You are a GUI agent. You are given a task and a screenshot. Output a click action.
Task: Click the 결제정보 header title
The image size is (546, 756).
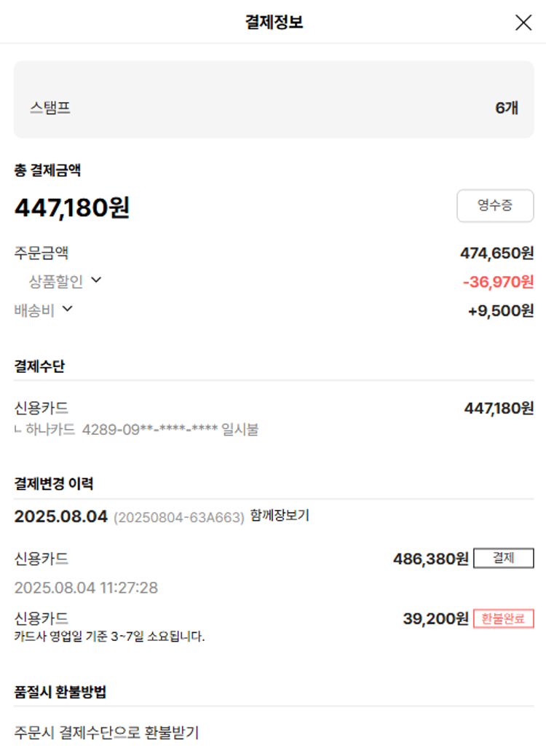coord(274,23)
